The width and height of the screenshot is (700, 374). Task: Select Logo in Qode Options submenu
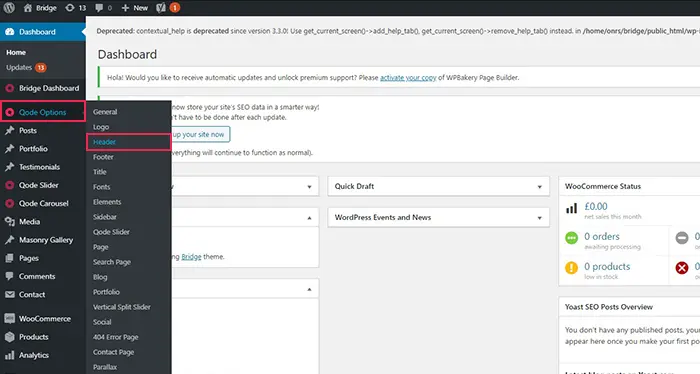coord(101,127)
